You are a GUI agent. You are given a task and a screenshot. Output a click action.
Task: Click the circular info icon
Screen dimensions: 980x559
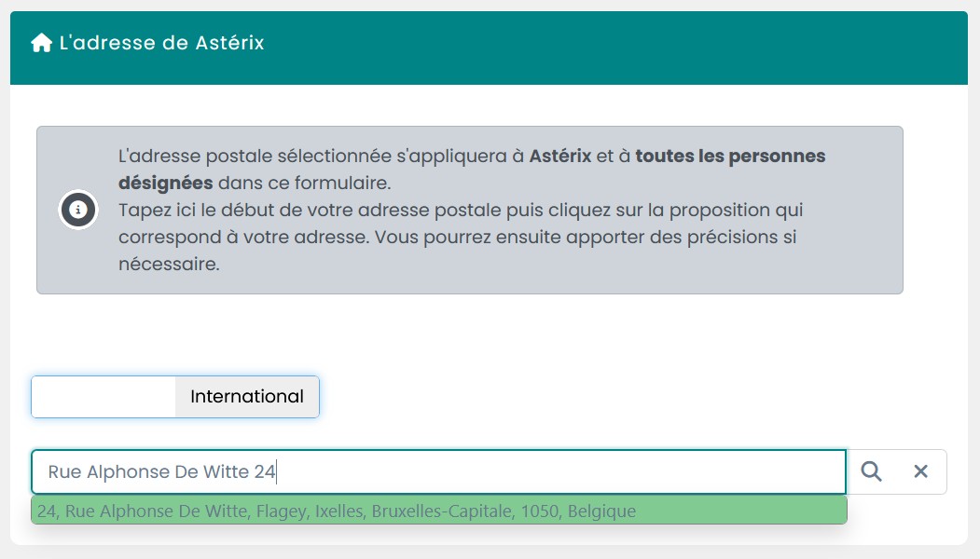click(x=78, y=210)
